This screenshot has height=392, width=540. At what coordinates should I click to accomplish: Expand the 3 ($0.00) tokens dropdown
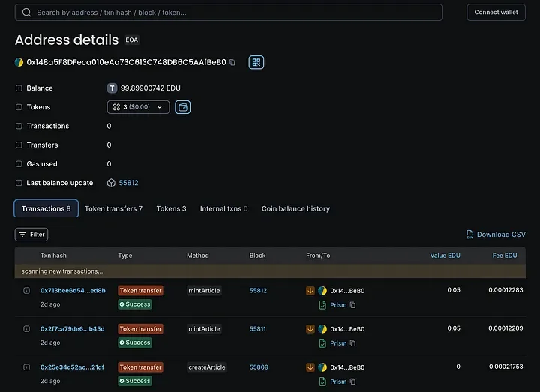tap(138, 107)
